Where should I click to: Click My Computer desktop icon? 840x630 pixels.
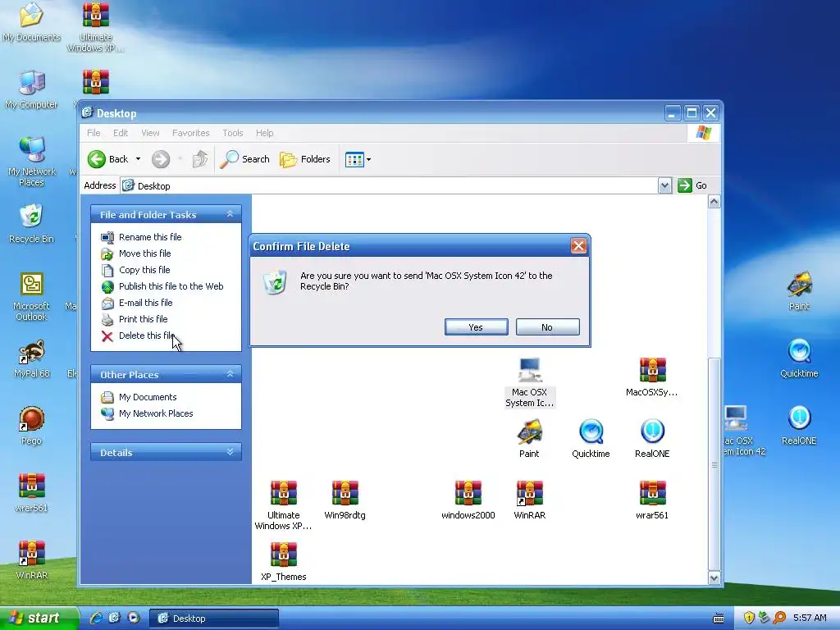[x=31, y=89]
